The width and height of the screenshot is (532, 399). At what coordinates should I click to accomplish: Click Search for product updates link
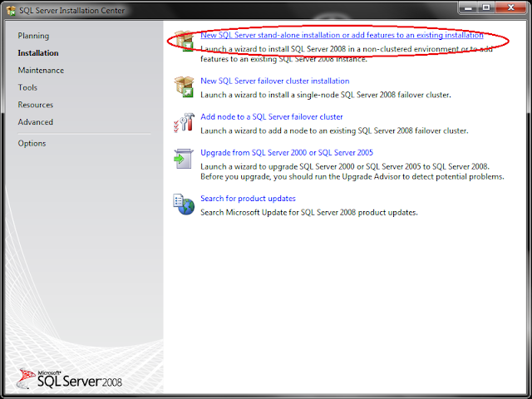click(x=248, y=199)
